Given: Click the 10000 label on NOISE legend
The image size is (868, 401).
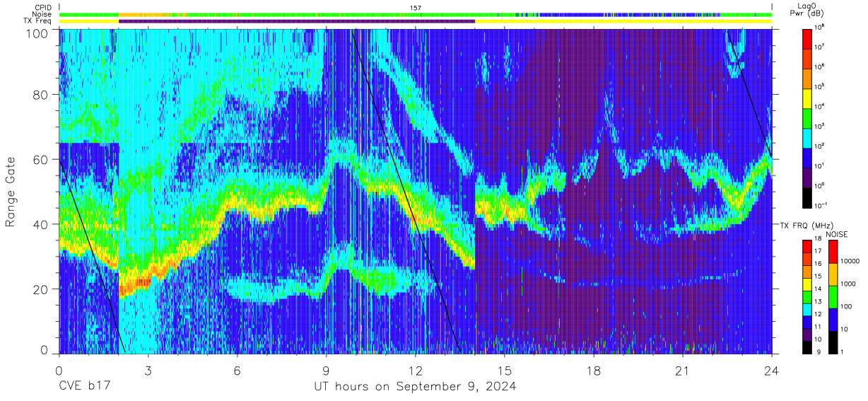Looking at the screenshot, I should coord(850,261).
